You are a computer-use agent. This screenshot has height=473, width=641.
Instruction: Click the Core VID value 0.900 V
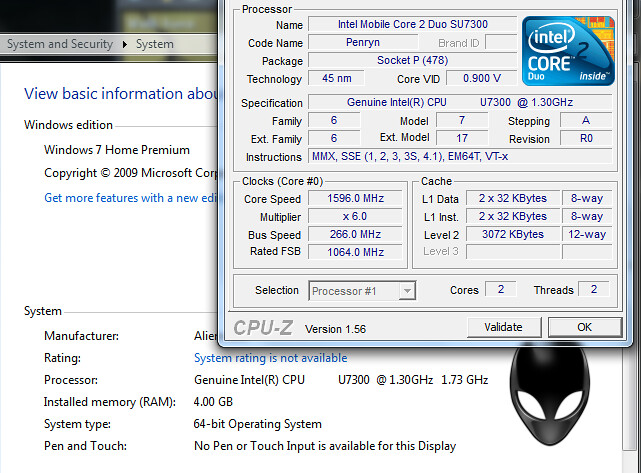pyautogui.click(x=482, y=78)
